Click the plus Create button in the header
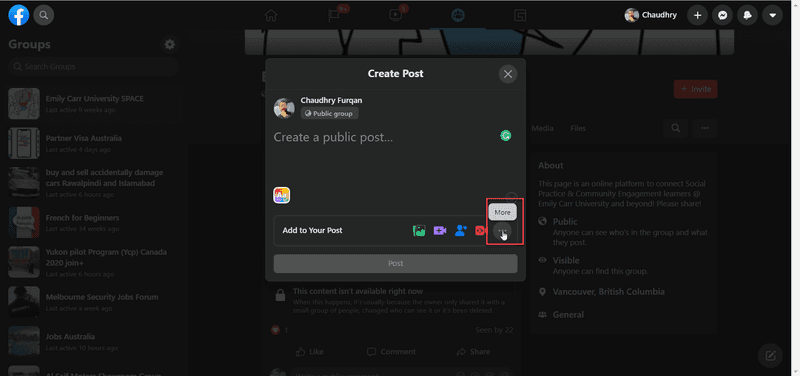800x376 pixels. click(x=697, y=15)
